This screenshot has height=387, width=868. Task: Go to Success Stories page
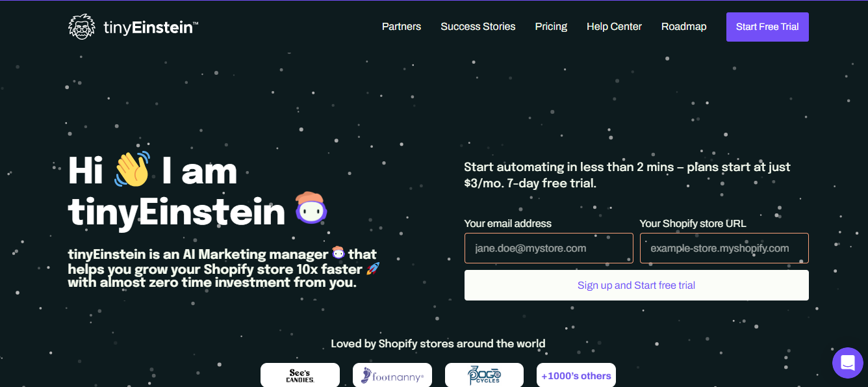[478, 27]
